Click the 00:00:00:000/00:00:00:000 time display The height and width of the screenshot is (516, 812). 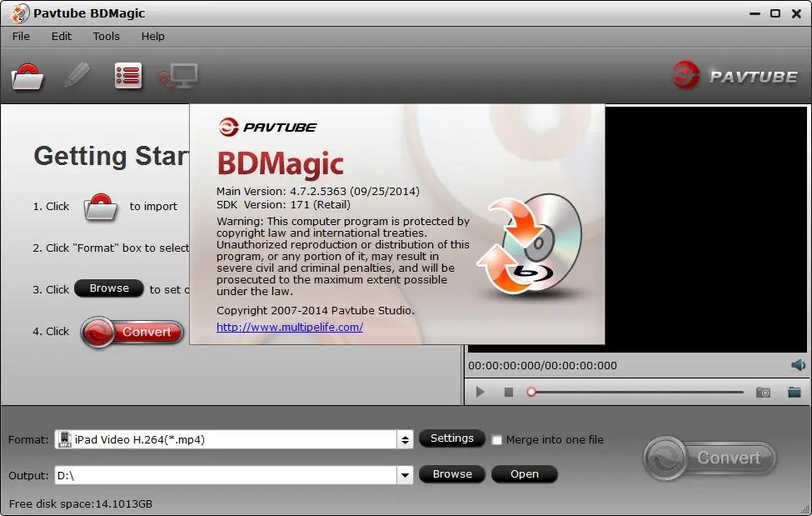(542, 366)
